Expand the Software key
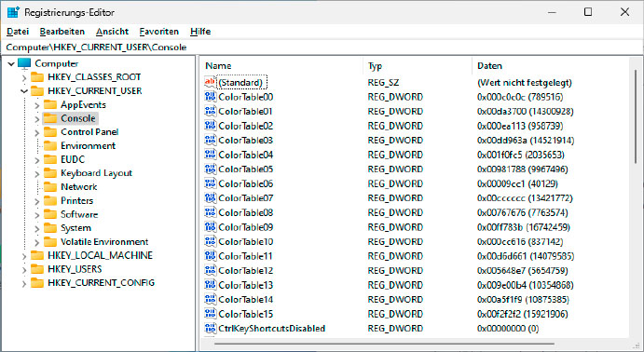The height and width of the screenshot is (352, 644). click(x=37, y=215)
